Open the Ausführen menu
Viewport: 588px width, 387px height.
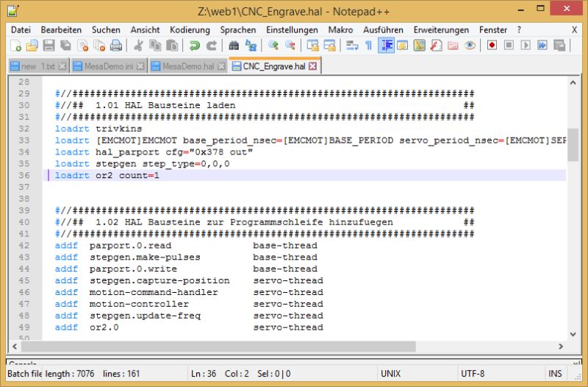(383, 30)
